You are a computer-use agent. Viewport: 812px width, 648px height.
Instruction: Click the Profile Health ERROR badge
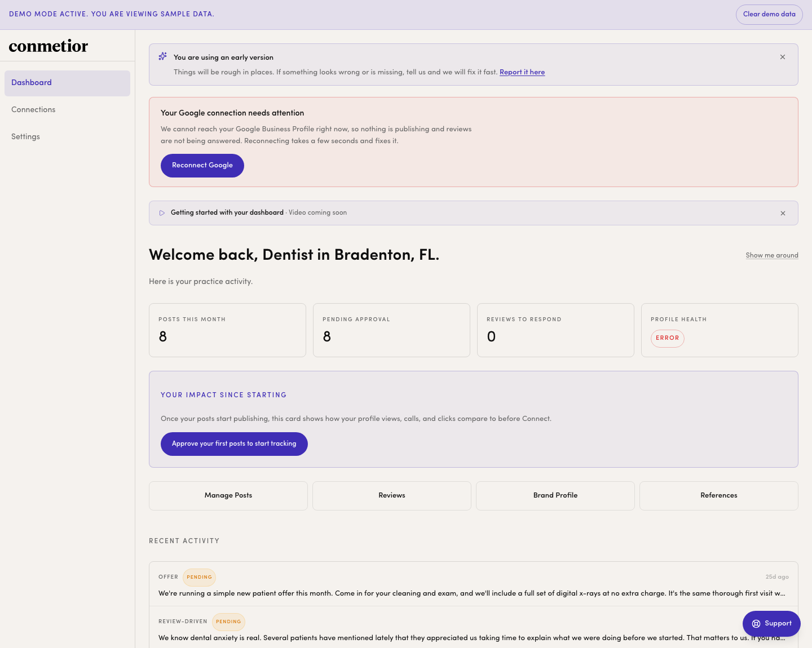(668, 338)
